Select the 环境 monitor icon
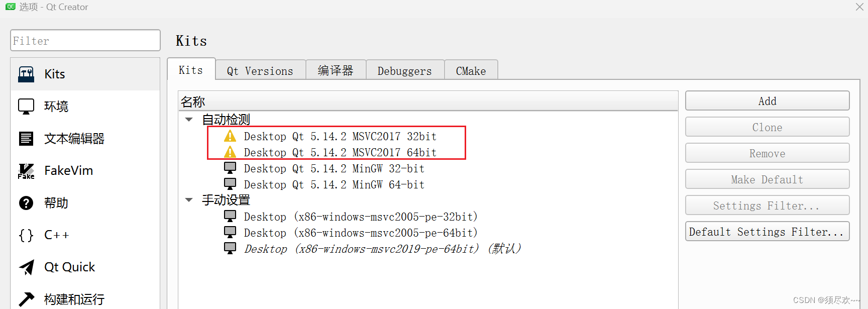868x309 pixels. [26, 107]
